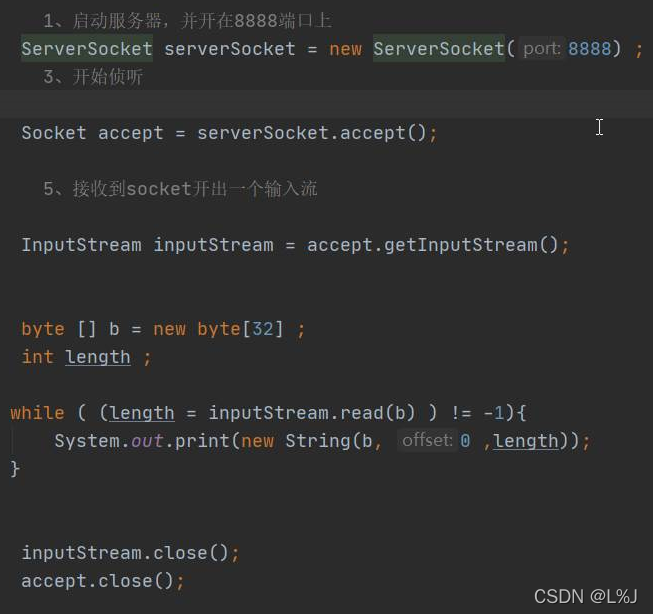Click 'accept.getInputStream()' call
This screenshot has height=614, width=653.
432,245
